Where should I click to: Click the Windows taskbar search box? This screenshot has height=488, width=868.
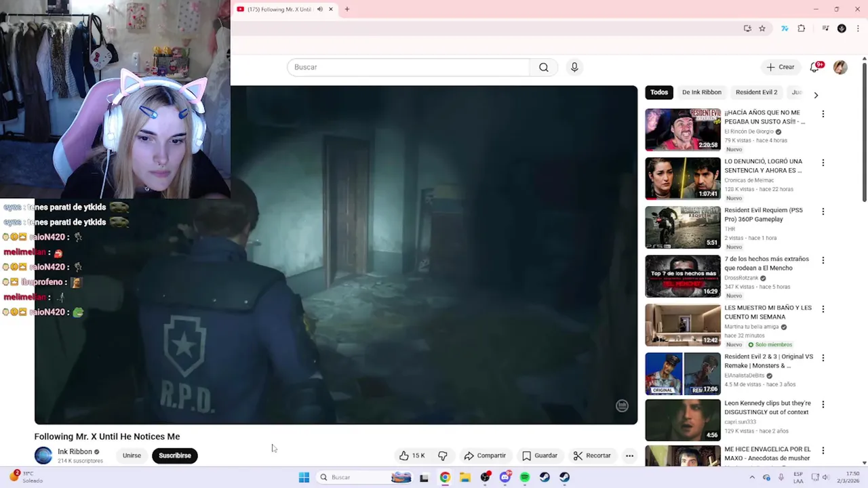point(364,477)
